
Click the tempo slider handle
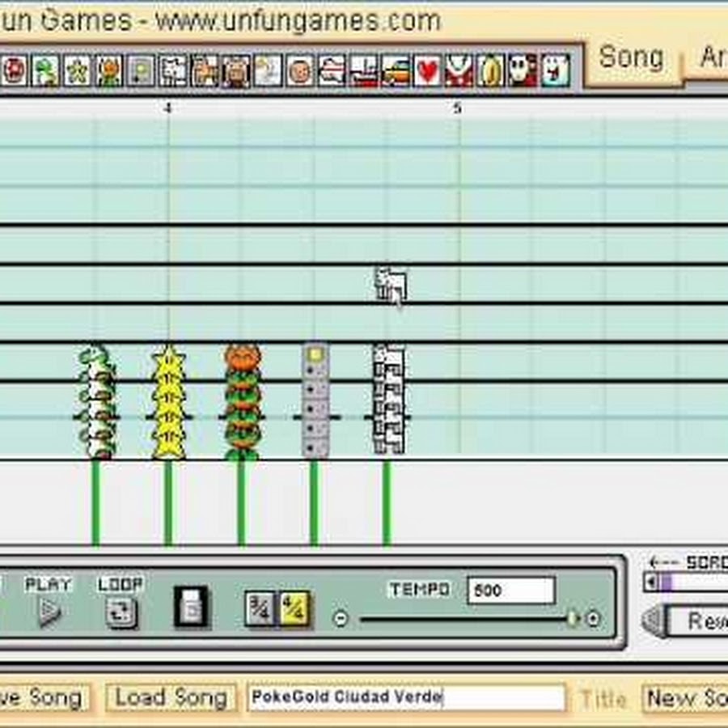click(572, 619)
